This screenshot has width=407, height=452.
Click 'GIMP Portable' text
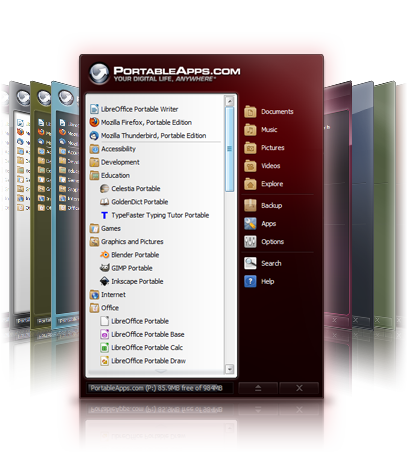click(x=132, y=268)
